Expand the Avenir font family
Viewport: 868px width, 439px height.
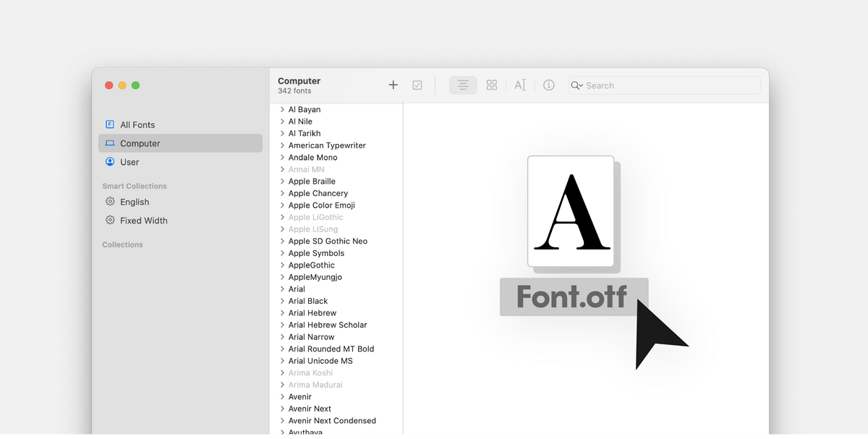[282, 396]
